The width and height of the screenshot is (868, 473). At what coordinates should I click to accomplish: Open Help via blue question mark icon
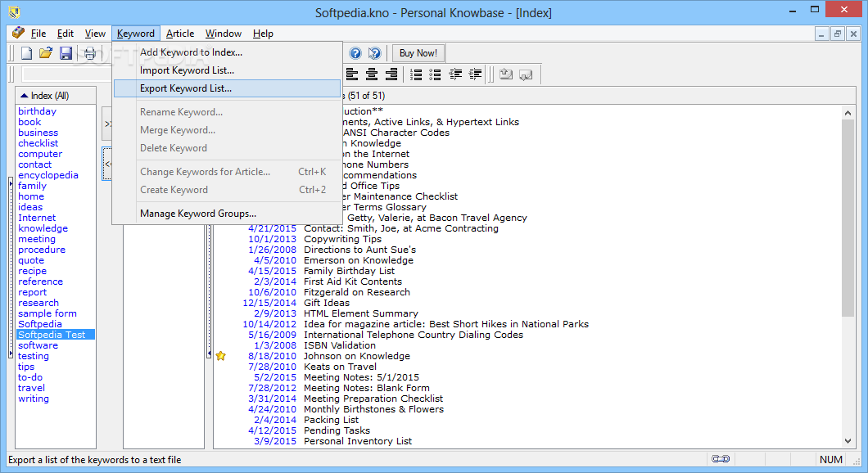[355, 53]
